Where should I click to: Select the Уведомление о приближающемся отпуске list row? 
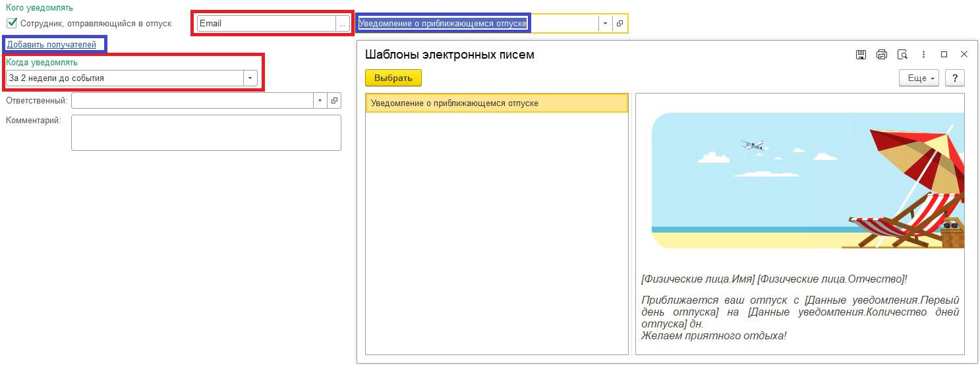click(x=497, y=103)
